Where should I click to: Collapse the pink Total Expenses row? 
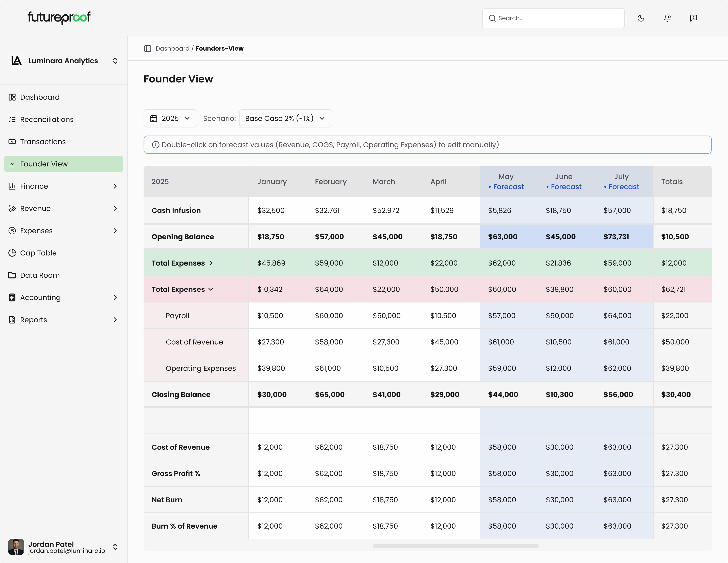click(211, 290)
